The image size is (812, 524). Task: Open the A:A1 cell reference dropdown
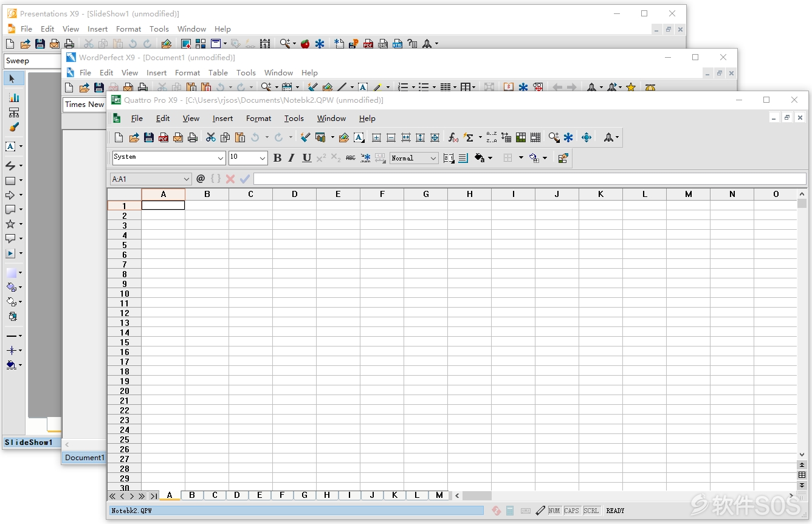point(187,179)
